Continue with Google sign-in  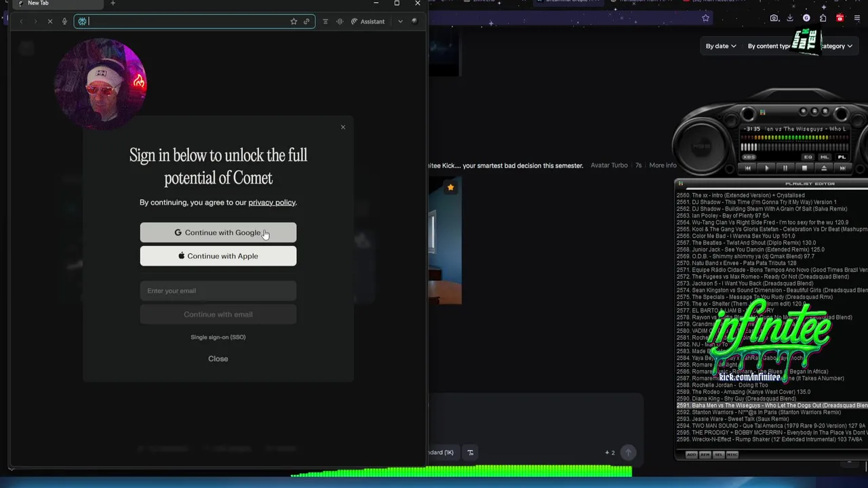218,232
